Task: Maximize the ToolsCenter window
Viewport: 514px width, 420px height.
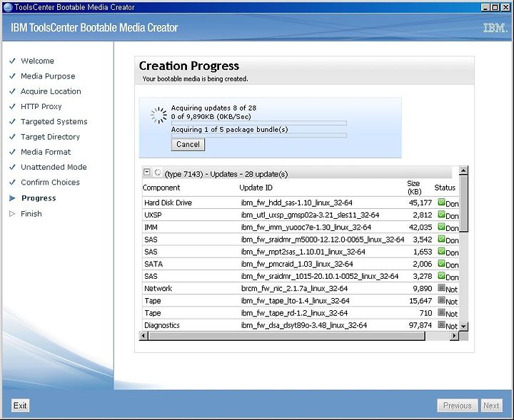Action: (495, 7)
